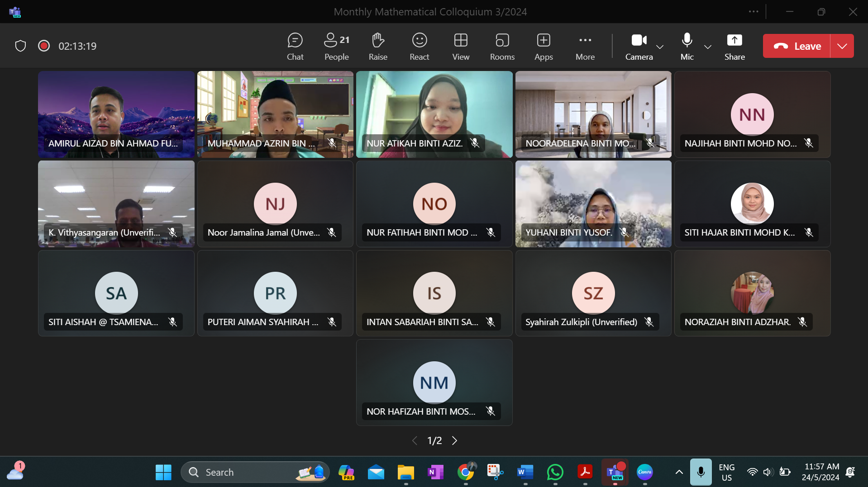
Task: Expand the Camera device options arrow
Action: [x=660, y=47]
